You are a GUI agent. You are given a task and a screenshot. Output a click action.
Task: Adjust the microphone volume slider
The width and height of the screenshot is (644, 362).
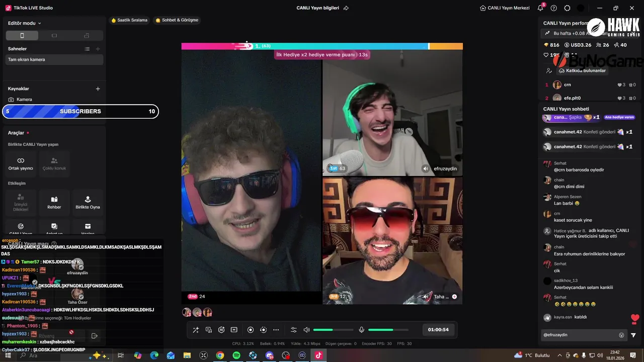[x=388, y=330]
